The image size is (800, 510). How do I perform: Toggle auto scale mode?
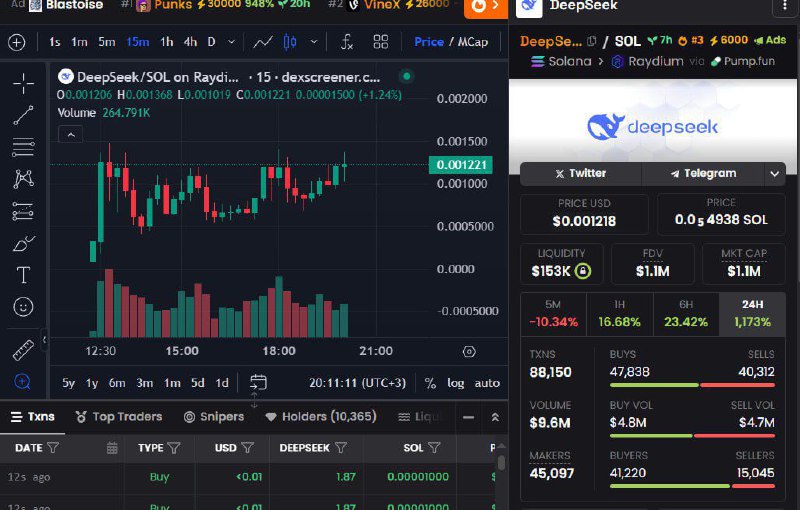(487, 383)
